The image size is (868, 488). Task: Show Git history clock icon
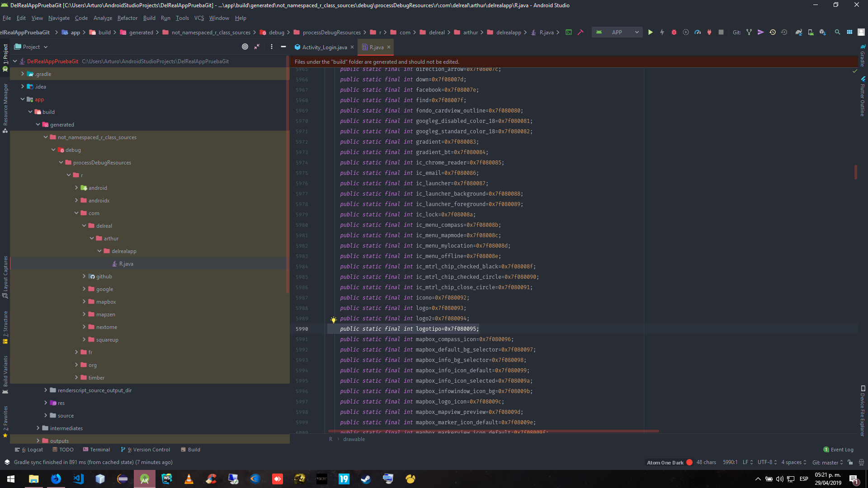773,32
